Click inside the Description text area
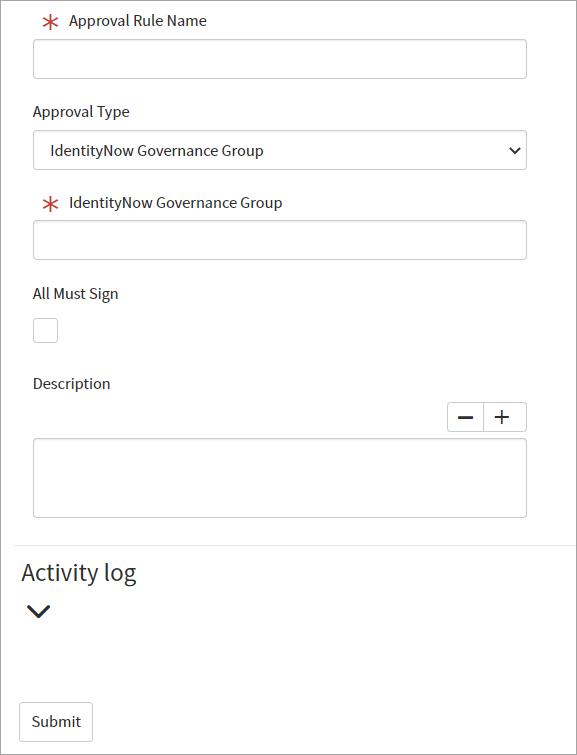The height and width of the screenshot is (755, 577). tap(280, 478)
